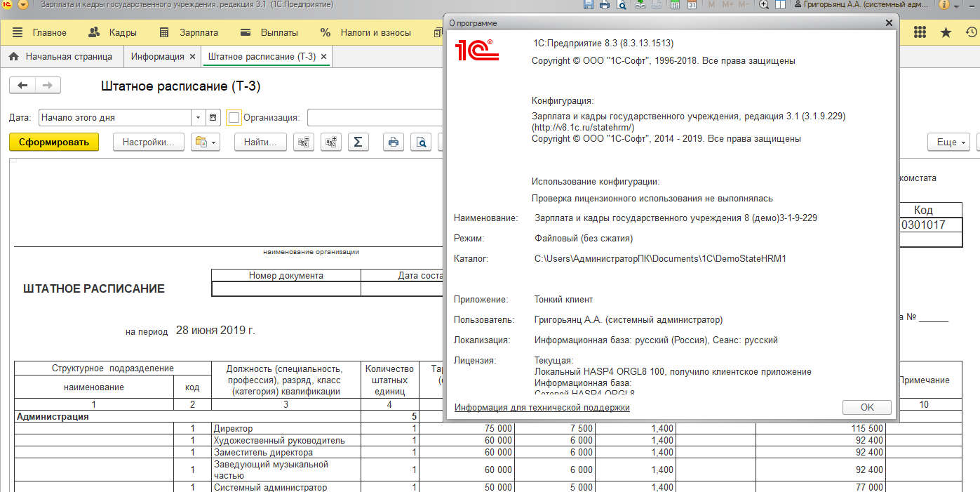
Task: Open the History clock icon
Action: click(x=972, y=32)
